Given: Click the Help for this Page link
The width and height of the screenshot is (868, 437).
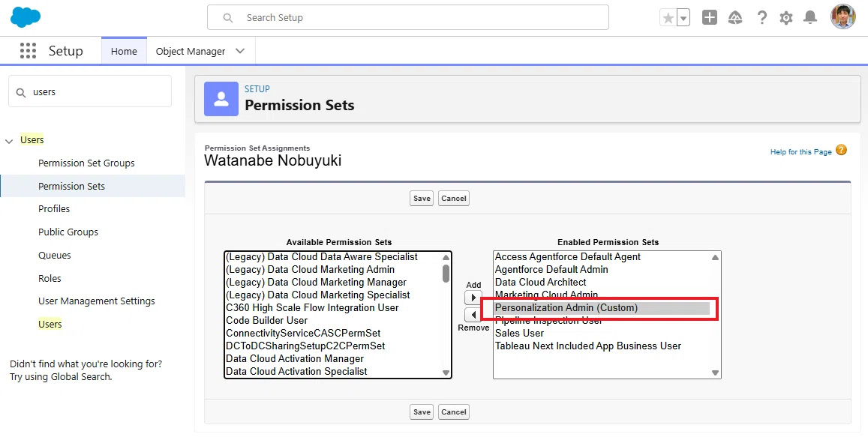Looking at the screenshot, I should coord(800,152).
